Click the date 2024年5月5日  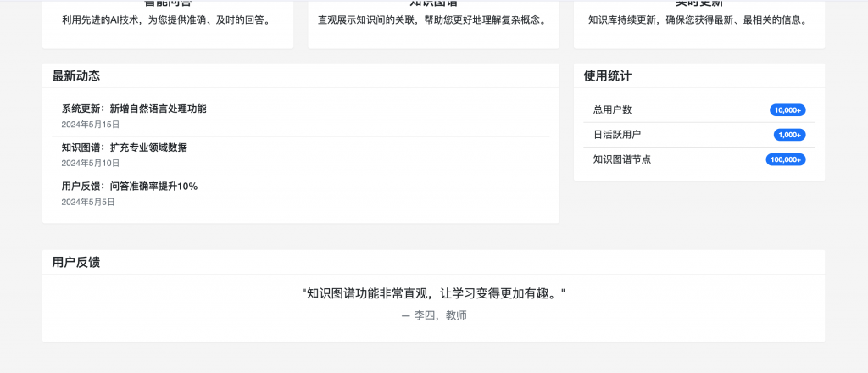pos(88,203)
